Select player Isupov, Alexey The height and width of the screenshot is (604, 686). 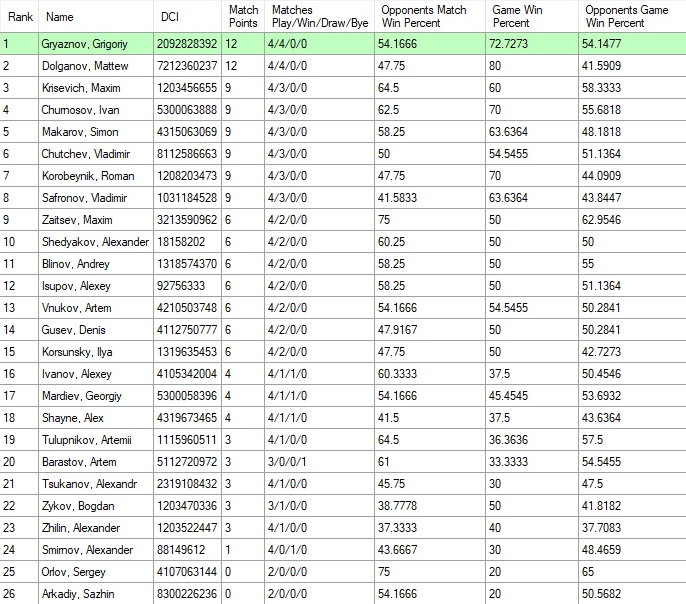(76, 286)
